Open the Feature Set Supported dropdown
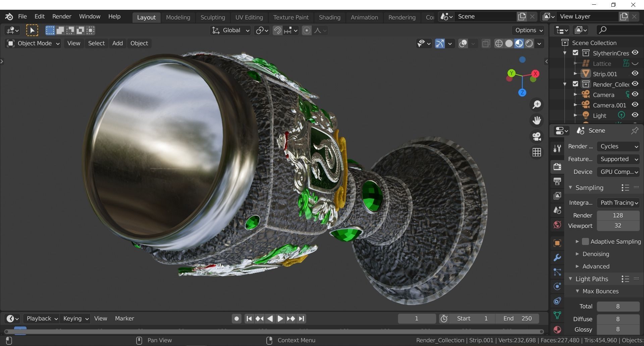This screenshot has width=644, height=346. tap(618, 159)
